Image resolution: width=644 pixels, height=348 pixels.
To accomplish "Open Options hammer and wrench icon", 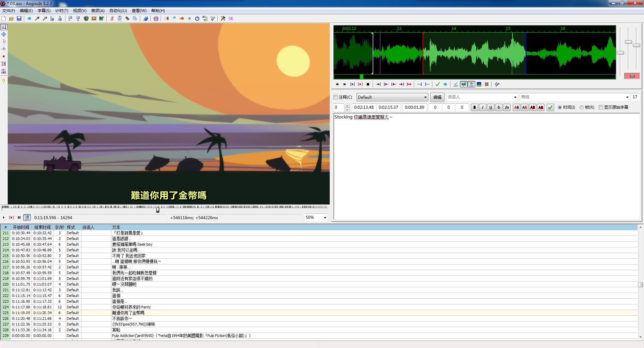I will click(223, 18).
